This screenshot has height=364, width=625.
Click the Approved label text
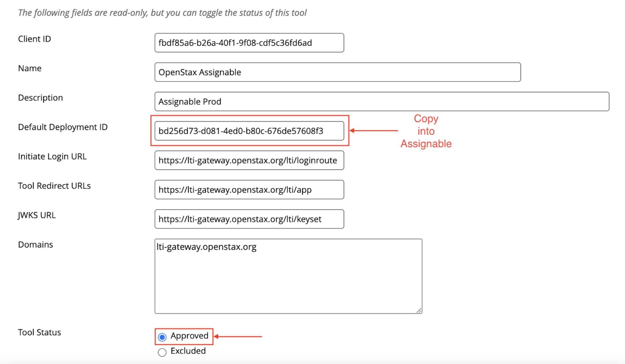(189, 336)
